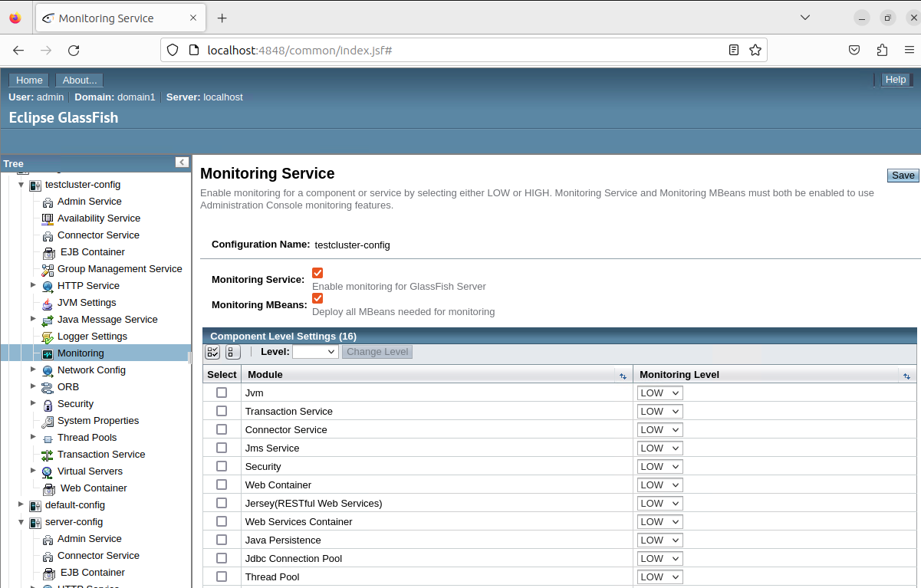Screen dimensions: 921x588
Task: Sort the table by Module column icon
Action: pos(623,376)
